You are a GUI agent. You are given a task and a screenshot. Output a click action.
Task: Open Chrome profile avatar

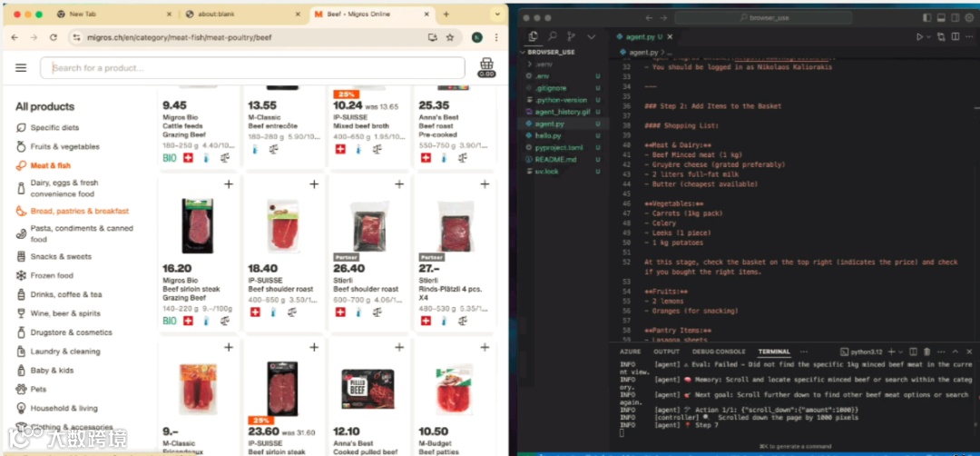pyautogui.click(x=477, y=37)
